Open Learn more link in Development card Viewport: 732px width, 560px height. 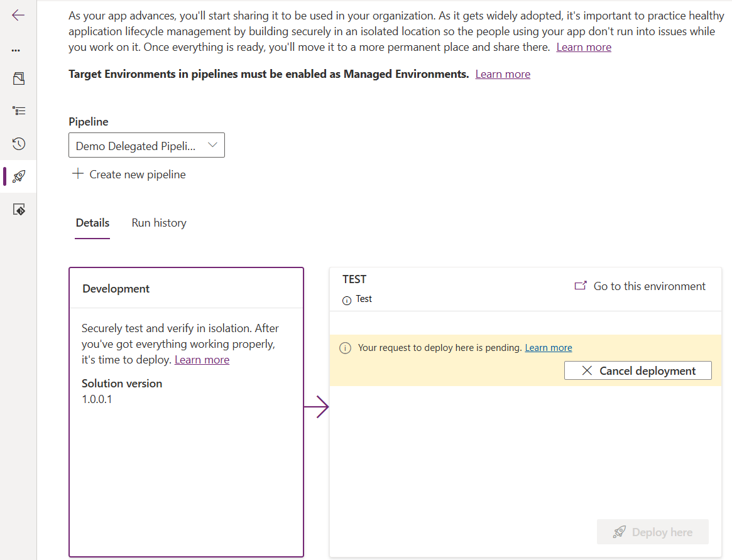coord(202,360)
